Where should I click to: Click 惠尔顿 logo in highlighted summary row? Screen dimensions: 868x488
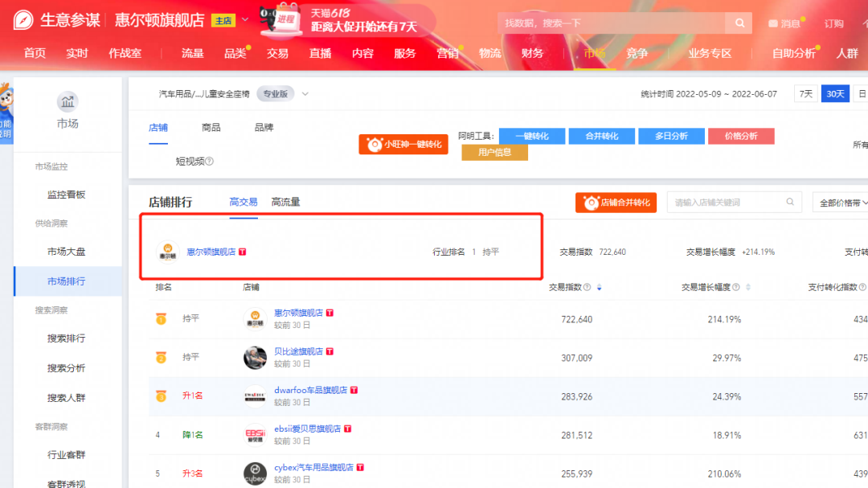(167, 252)
